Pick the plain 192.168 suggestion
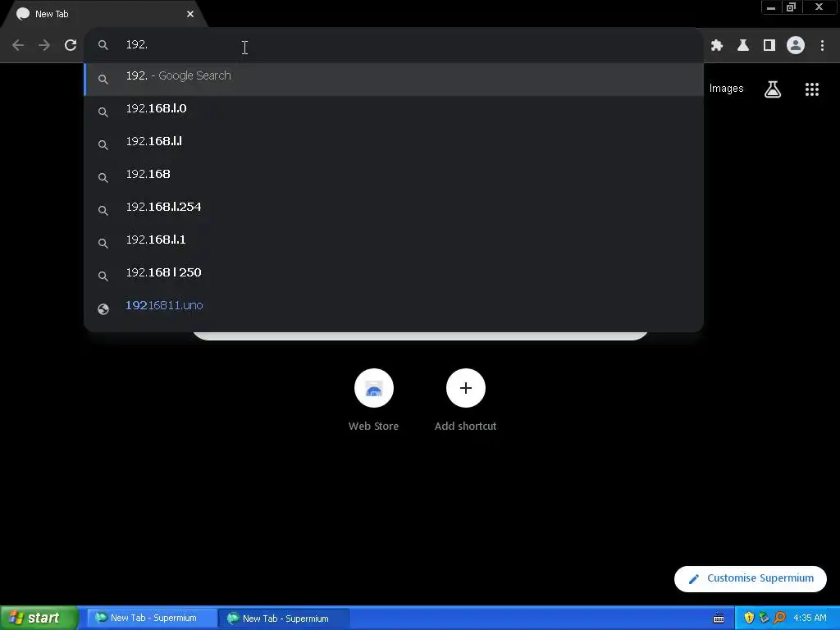The height and width of the screenshot is (630, 840). (394, 177)
